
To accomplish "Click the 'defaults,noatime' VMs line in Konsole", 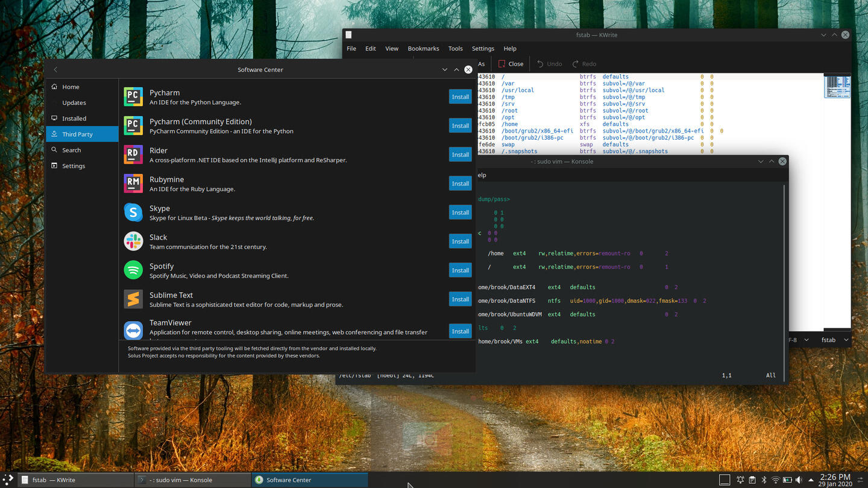I will click(546, 342).
